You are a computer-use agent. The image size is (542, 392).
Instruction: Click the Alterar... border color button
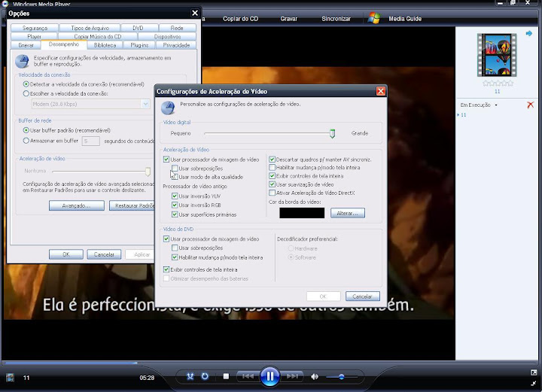coord(347,213)
